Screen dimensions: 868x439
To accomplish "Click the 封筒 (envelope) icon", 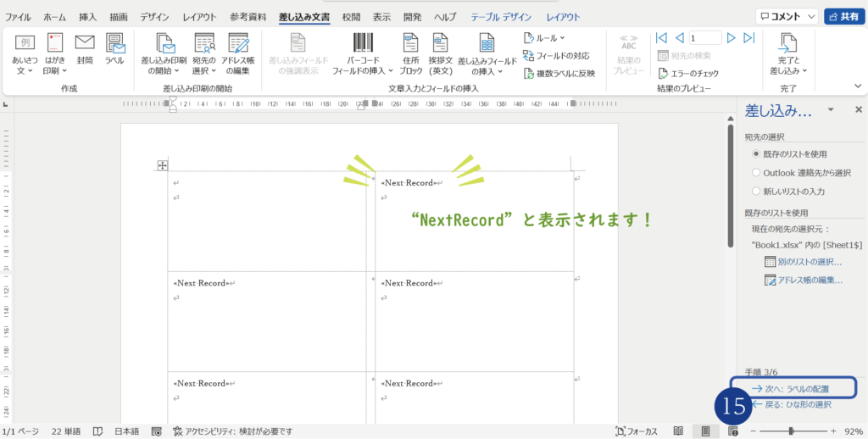I will pos(84,51).
